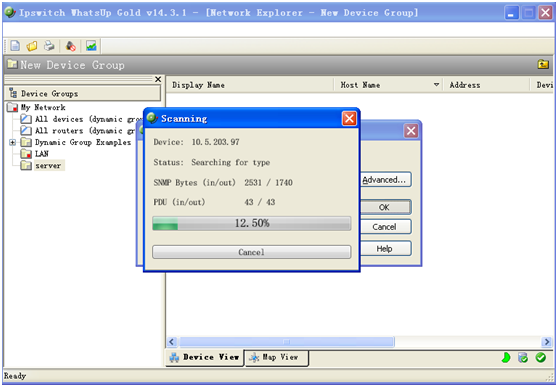This screenshot has height=387, width=558.
Task: Close the Device Groups side pane
Action: (158, 79)
